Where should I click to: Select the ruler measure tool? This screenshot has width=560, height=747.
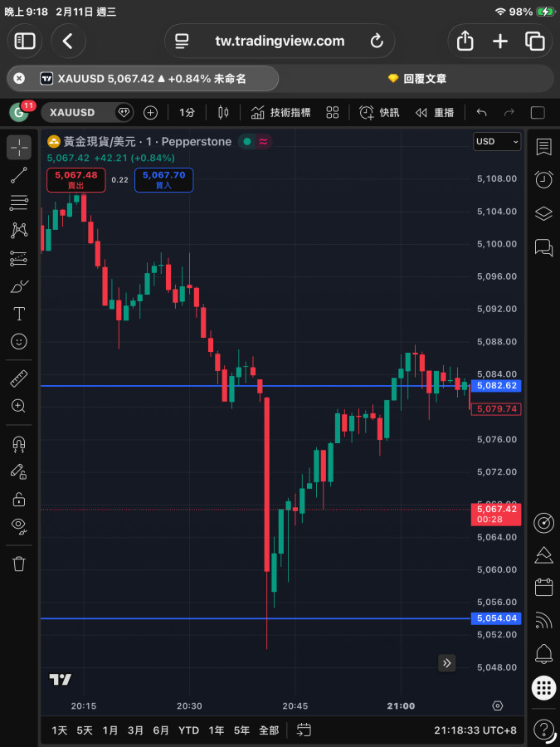click(x=19, y=378)
